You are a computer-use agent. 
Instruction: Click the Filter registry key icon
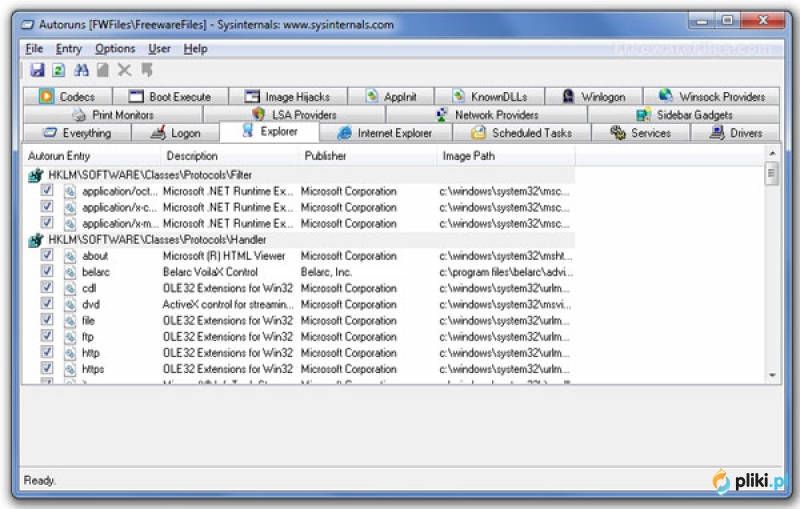36,175
